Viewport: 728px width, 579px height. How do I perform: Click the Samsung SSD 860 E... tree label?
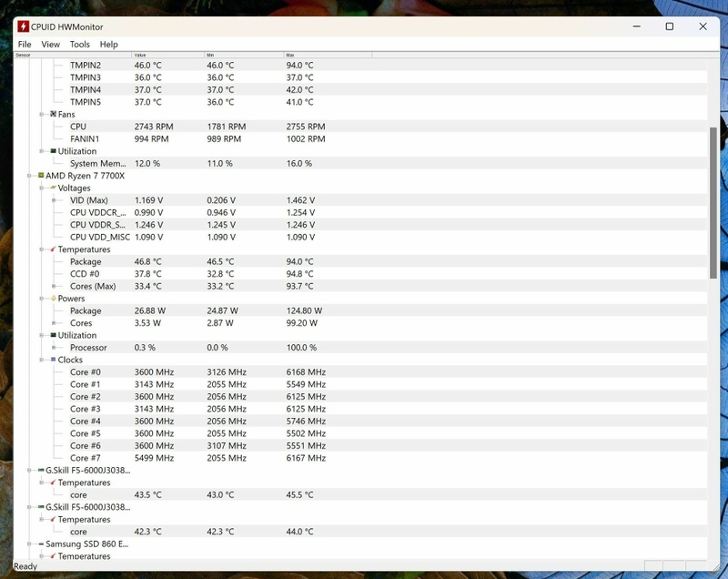(x=86, y=543)
